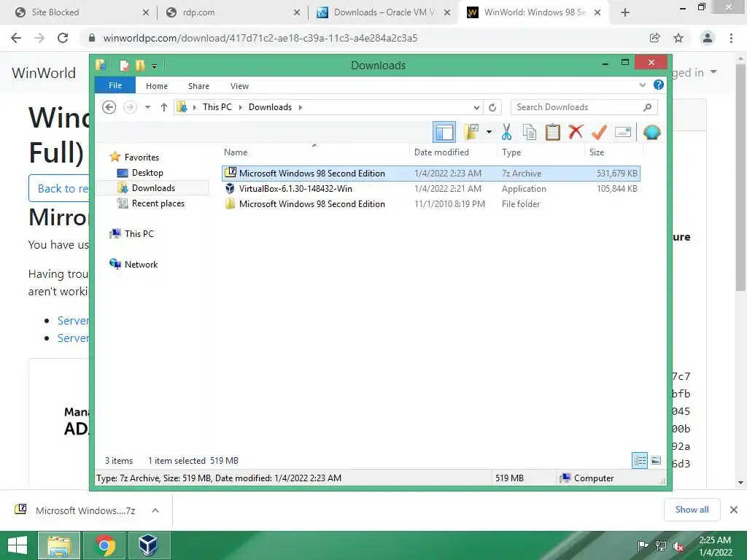Viewport: 747px width, 560px height.
Task: Click the Copy documents icon
Action: [530, 132]
